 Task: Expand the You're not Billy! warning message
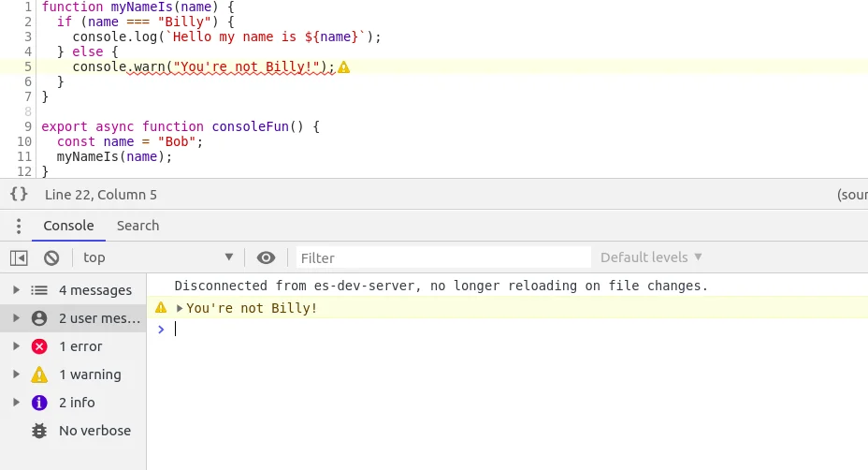click(180, 308)
